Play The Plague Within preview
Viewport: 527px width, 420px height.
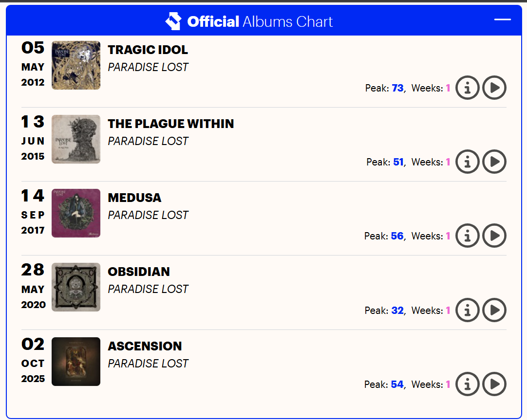click(x=494, y=162)
